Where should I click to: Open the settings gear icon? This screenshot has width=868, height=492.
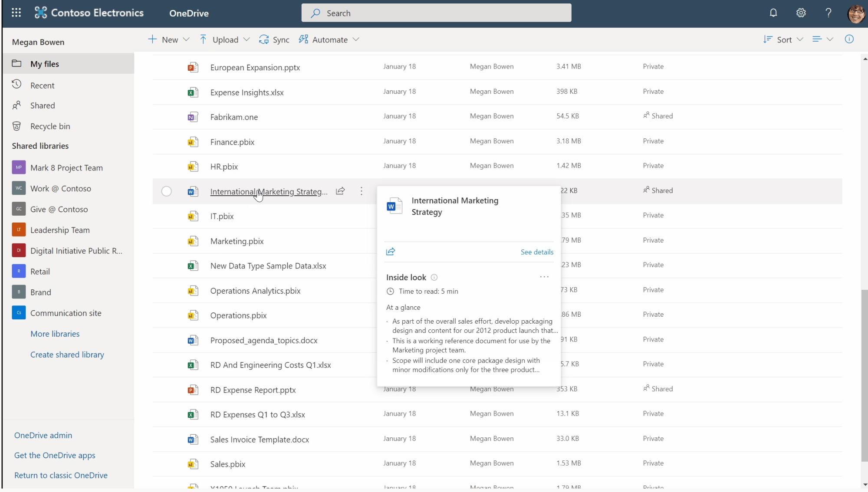[x=801, y=13]
